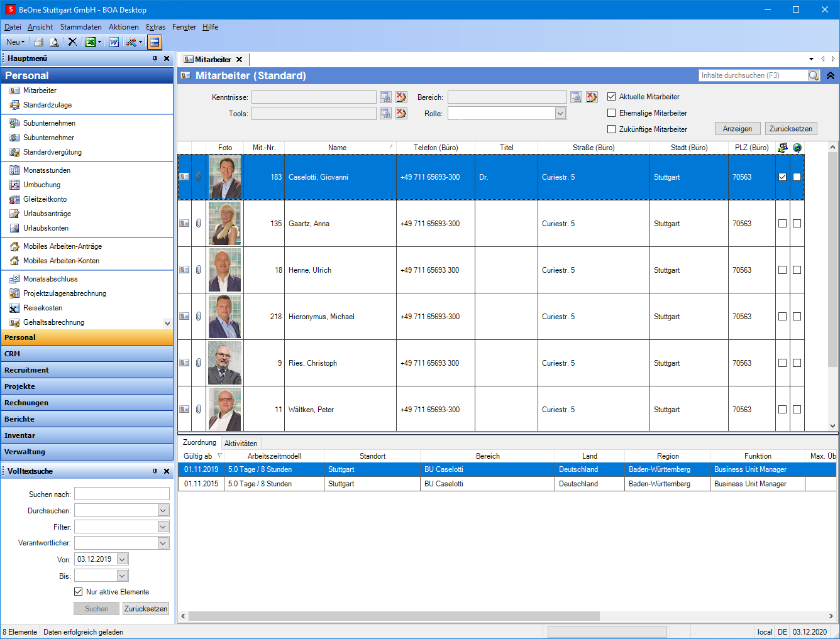This screenshot has height=639, width=840.
Task: Enable the Ehemalige Mitarbeiter checkbox
Action: click(x=611, y=113)
